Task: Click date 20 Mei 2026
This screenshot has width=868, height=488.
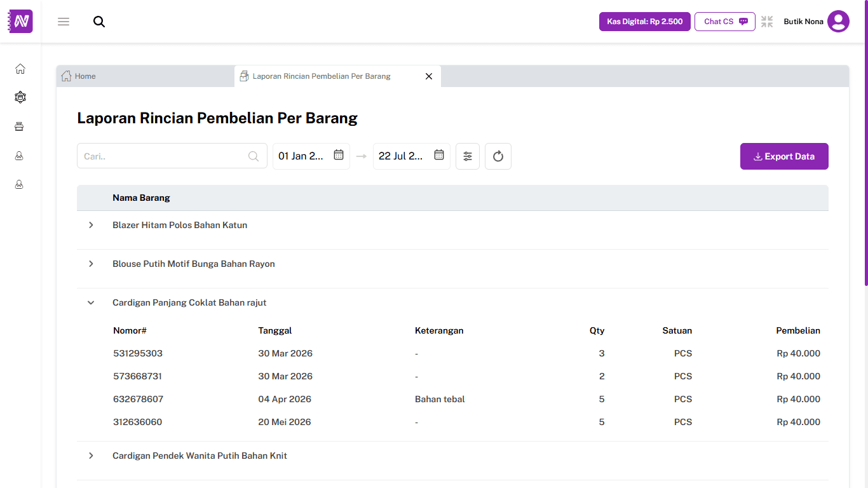Action: pos(285,422)
